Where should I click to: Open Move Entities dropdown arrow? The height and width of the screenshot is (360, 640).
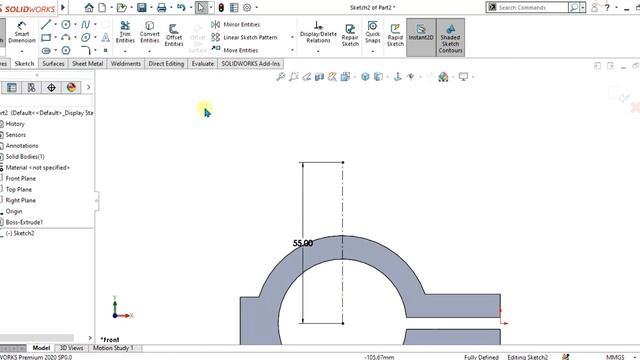tap(292, 50)
